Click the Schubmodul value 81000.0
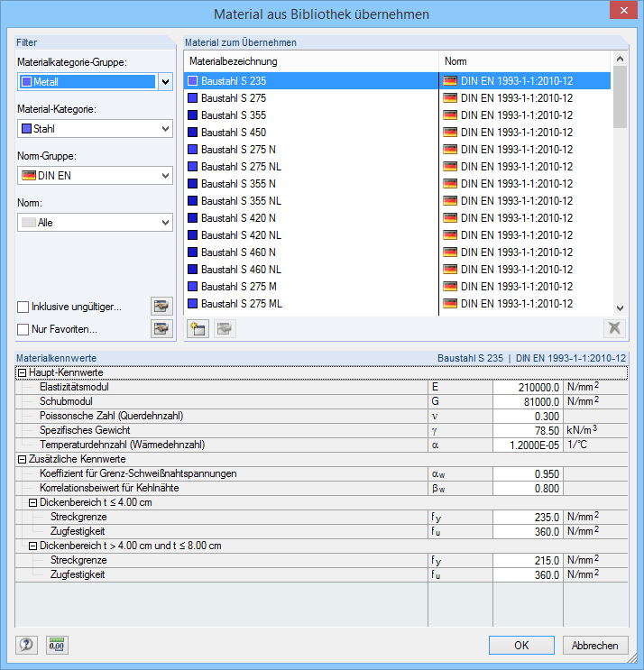The width and height of the screenshot is (644, 670). tap(528, 401)
